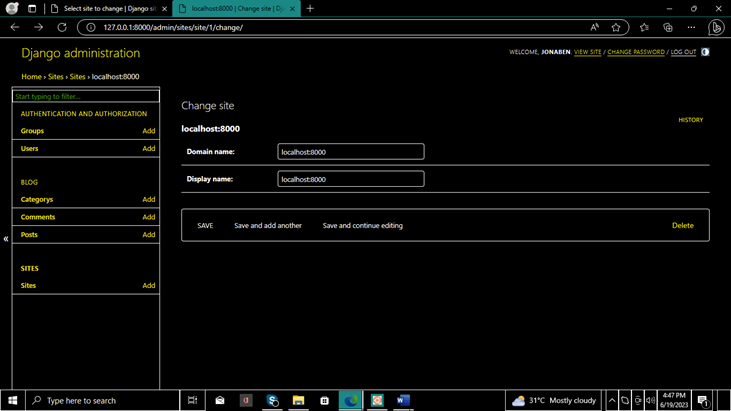This screenshot has height=411, width=731.
Task: Click the Domain name input field
Action: coord(351,151)
